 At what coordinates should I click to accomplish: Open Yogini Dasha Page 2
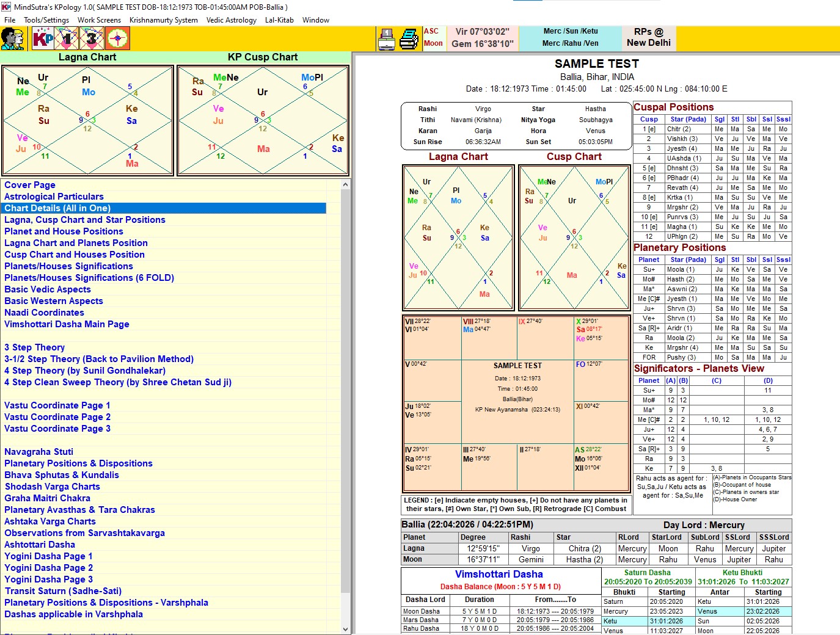point(48,568)
